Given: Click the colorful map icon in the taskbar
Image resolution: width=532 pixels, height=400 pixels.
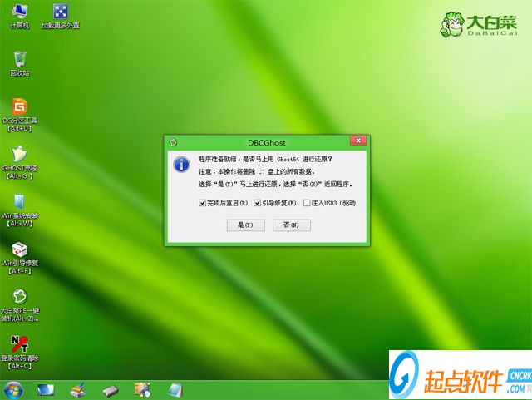Looking at the screenshot, I should (142, 390).
